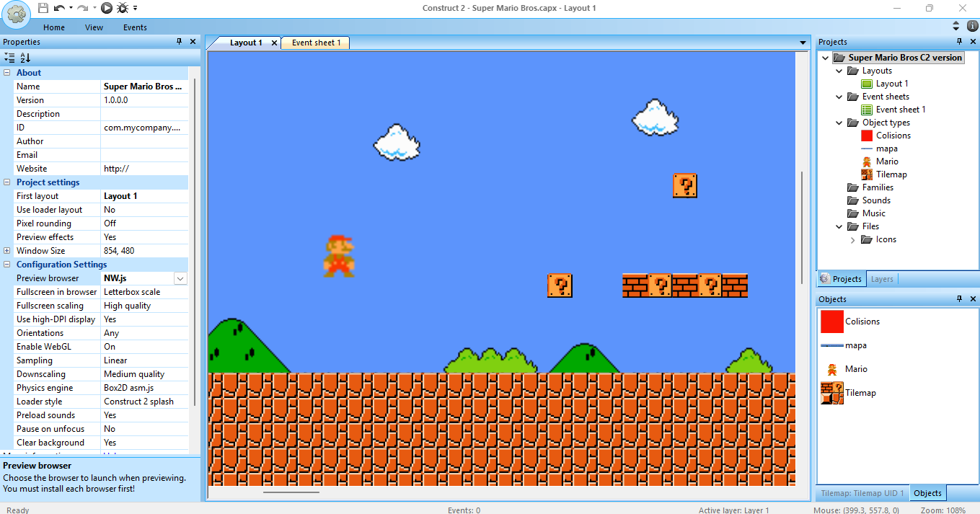Open the Undo history dropdown arrow
This screenshot has width=980, height=514.
(x=71, y=8)
